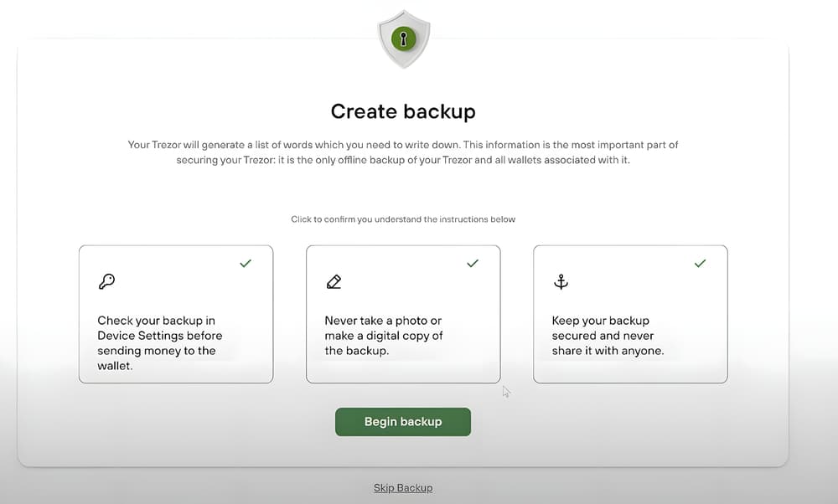Click the green keyhole shield icon
This screenshot has width=838, height=504.
(404, 39)
